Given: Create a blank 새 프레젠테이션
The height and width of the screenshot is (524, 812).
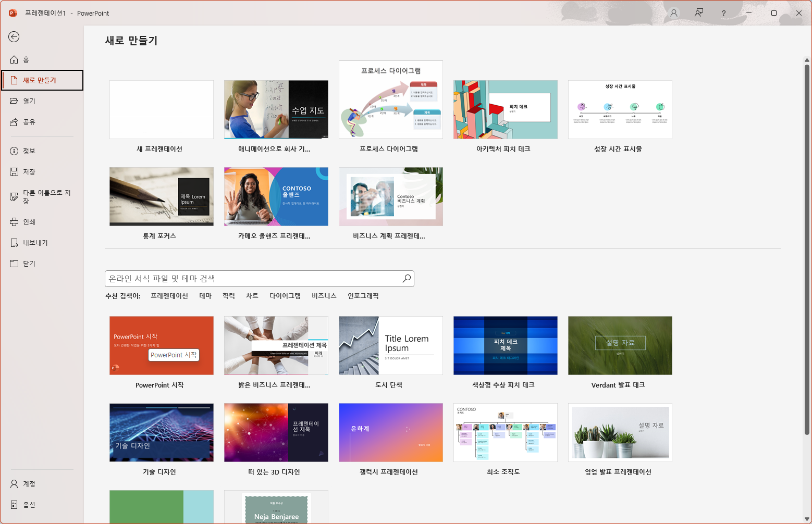Looking at the screenshot, I should tap(161, 109).
